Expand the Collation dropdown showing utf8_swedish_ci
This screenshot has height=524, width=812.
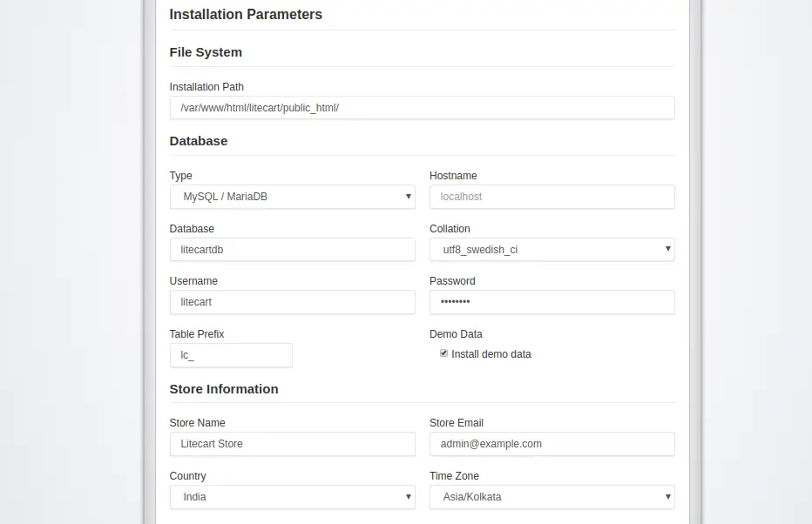(x=552, y=249)
